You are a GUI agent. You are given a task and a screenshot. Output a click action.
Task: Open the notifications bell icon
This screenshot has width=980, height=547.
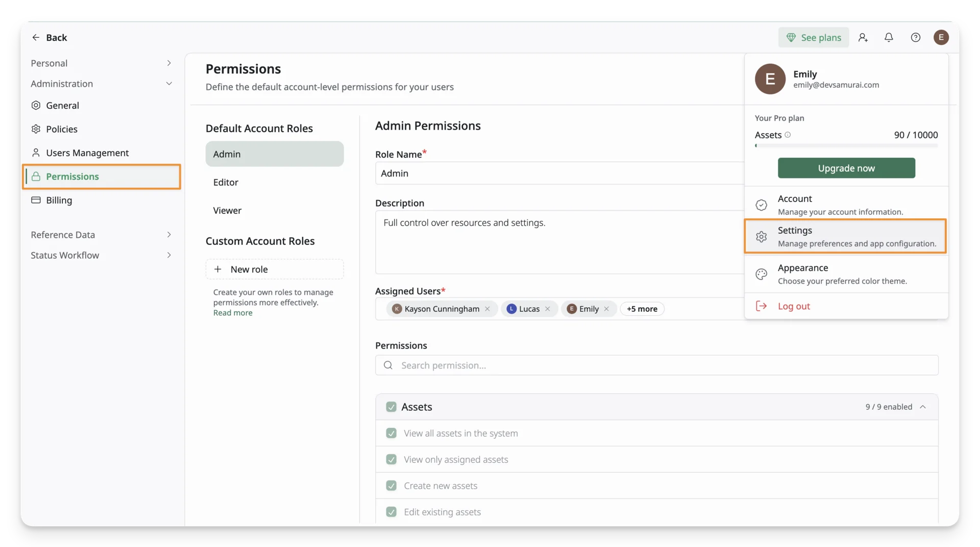click(889, 37)
